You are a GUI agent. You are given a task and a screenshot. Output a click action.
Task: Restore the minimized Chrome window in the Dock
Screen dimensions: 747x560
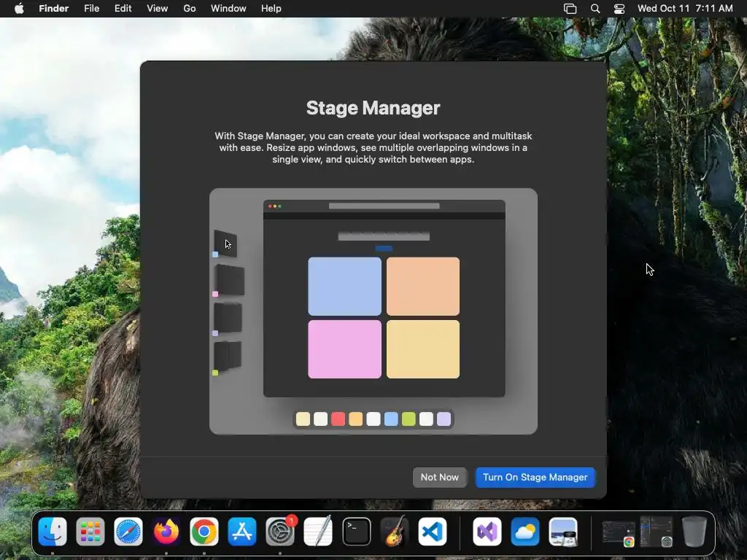coord(619,532)
